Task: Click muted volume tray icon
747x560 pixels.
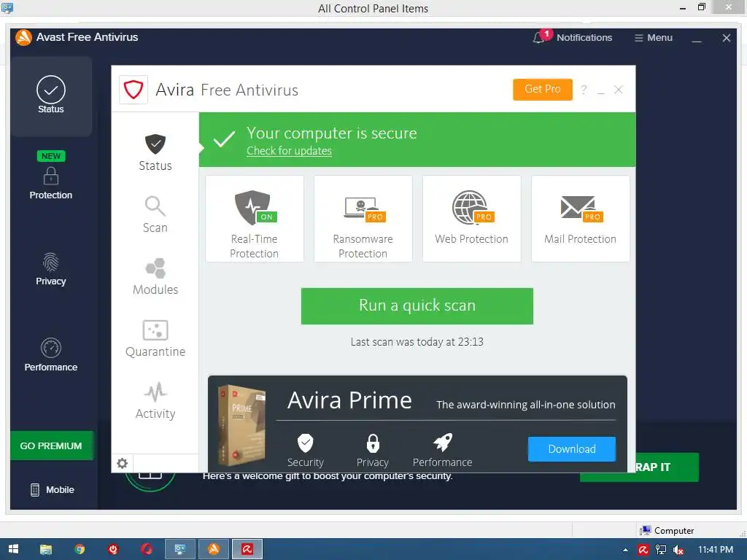Action: [678, 550]
